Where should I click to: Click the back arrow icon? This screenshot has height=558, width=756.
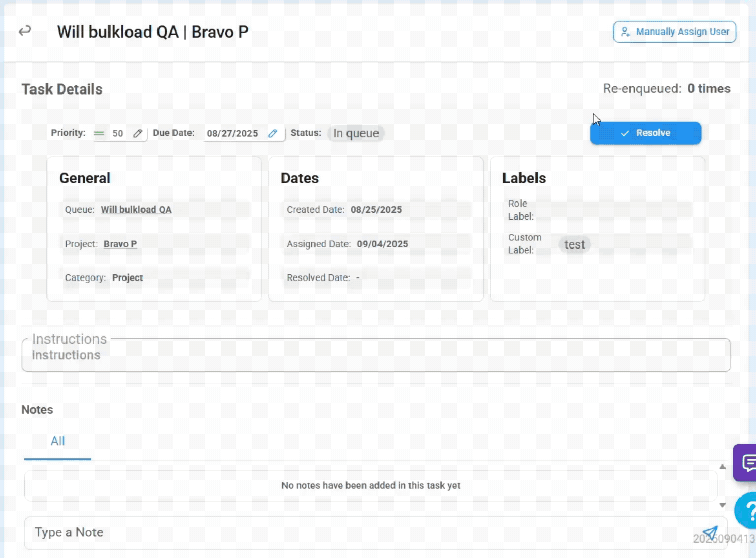[25, 32]
